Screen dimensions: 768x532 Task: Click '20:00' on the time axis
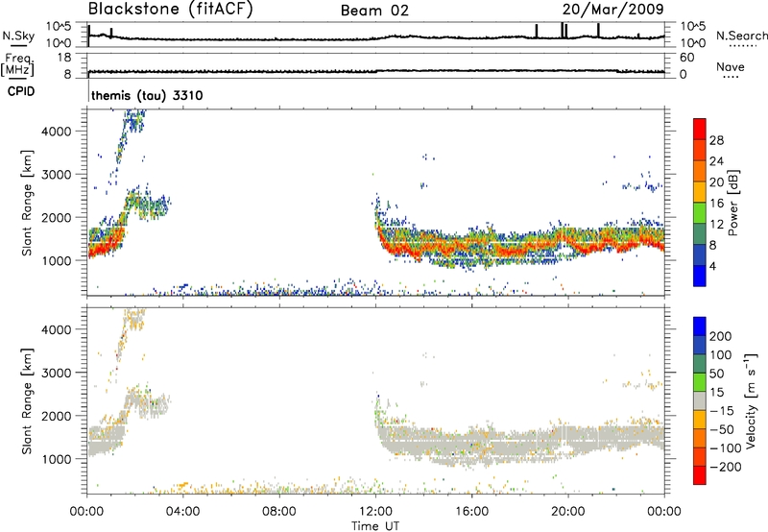[567, 512]
